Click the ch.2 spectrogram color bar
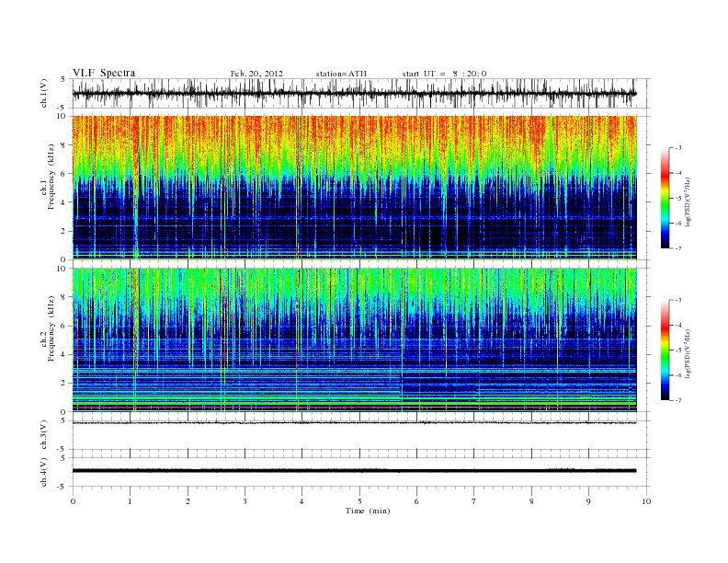This screenshot has width=728, height=563. [x=665, y=350]
